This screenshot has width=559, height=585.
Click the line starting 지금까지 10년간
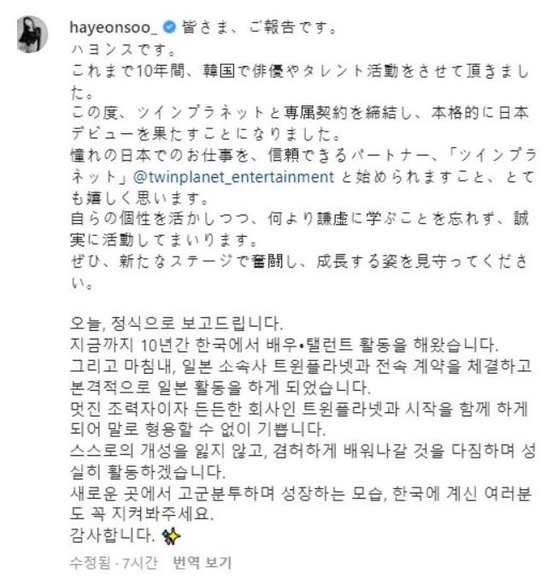coord(284,344)
